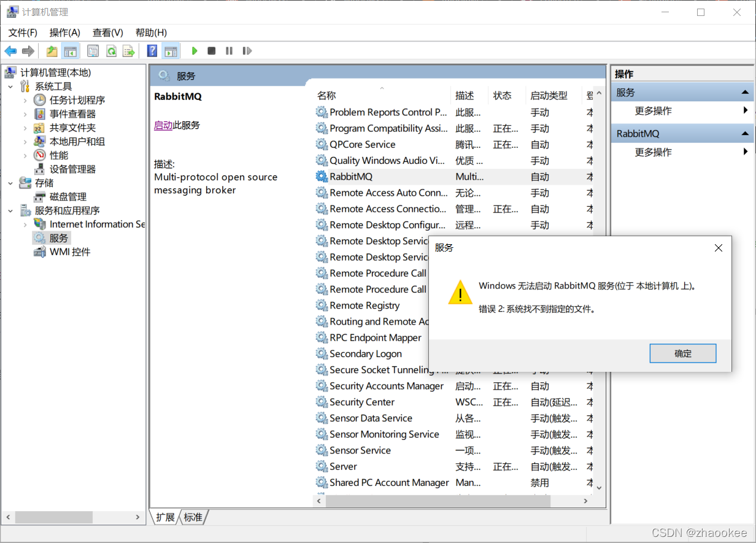Open the 操作(A) menu
This screenshot has width=756, height=543.
point(64,33)
